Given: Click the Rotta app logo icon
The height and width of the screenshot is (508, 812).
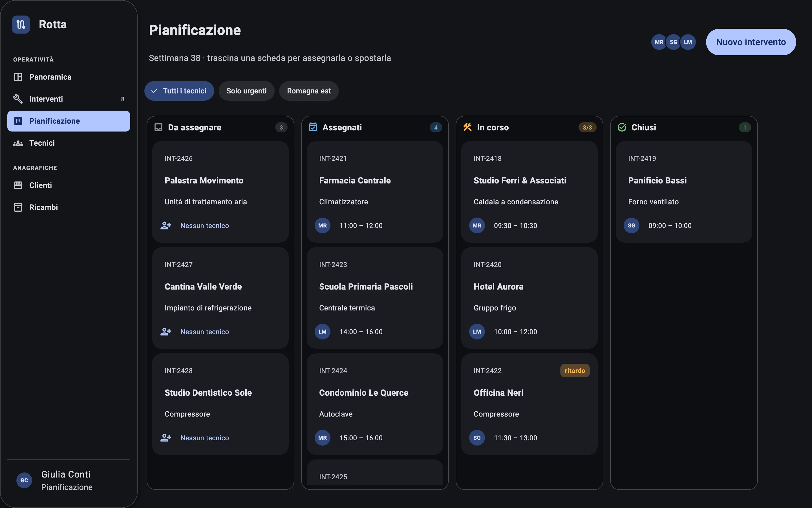Looking at the screenshot, I should (x=21, y=25).
